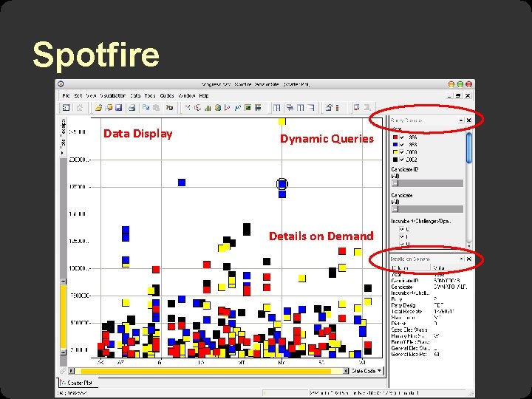Open the State Code axis dropdown

click(x=366, y=371)
